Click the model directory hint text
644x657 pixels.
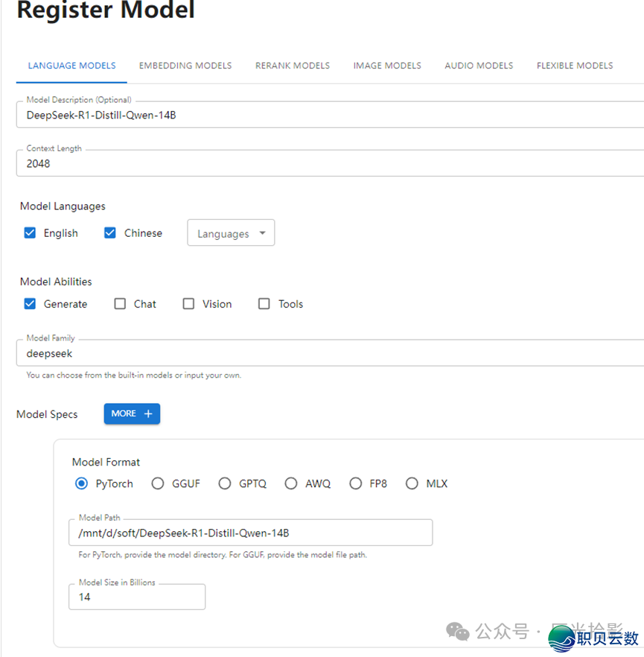click(x=223, y=555)
